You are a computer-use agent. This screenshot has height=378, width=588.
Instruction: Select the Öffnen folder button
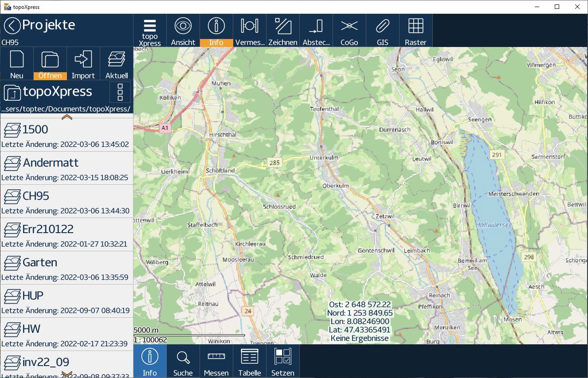50,64
